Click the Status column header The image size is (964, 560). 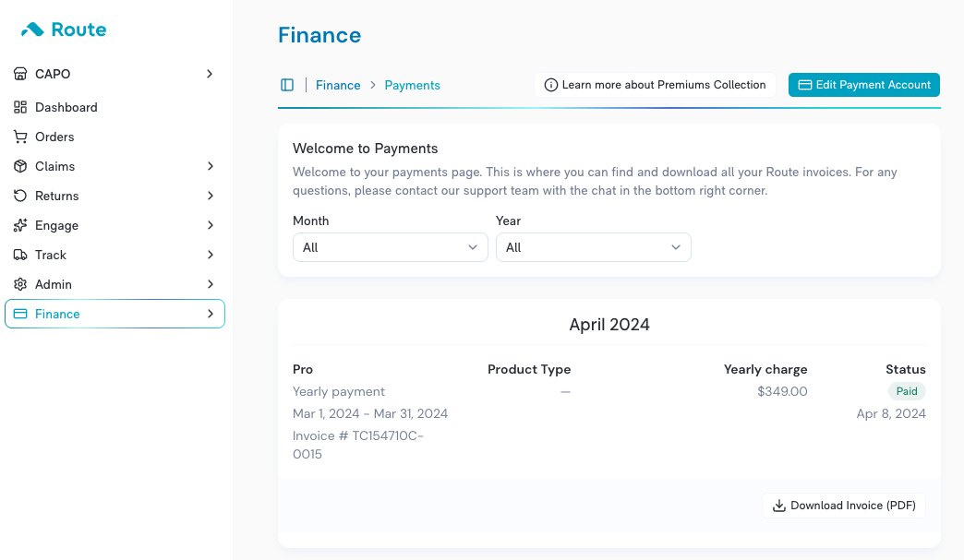click(906, 369)
